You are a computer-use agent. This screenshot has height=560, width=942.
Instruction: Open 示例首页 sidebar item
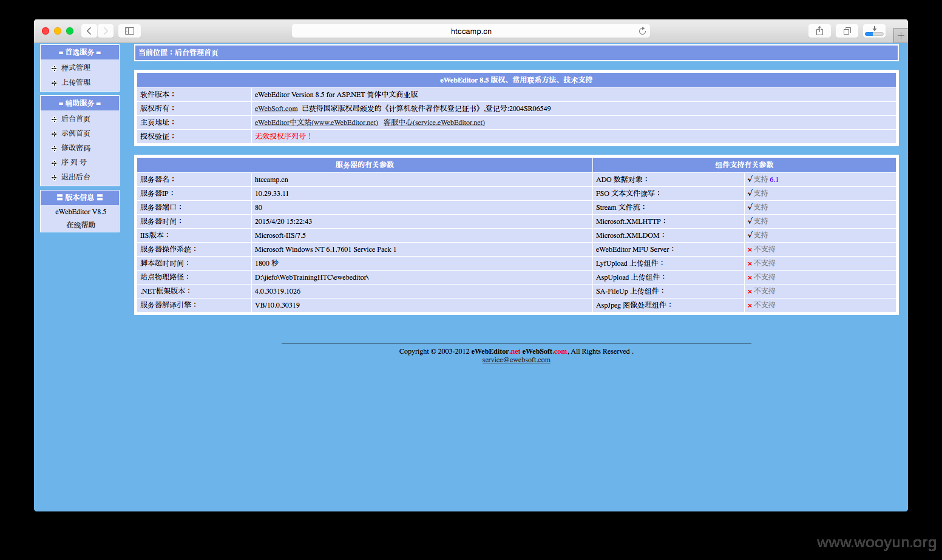tap(76, 133)
